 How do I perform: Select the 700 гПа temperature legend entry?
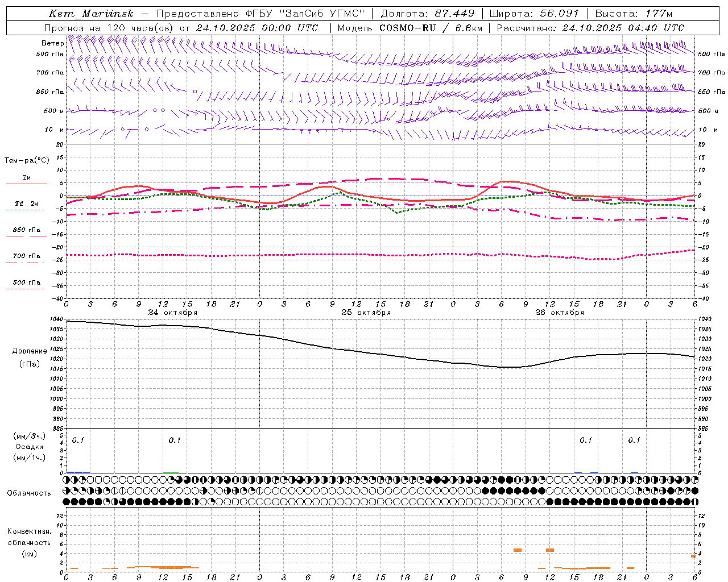coord(26,256)
